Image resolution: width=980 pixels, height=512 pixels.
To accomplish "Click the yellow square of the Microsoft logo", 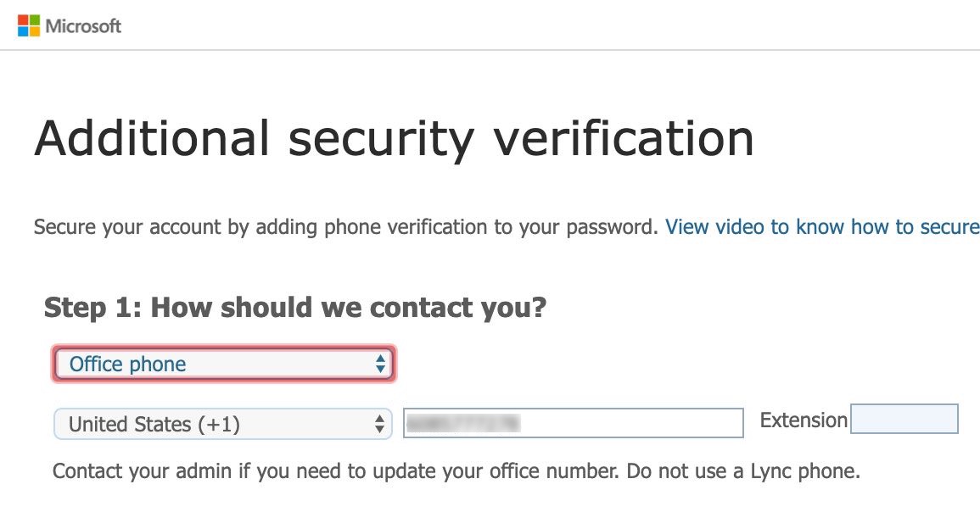I will tap(34, 31).
